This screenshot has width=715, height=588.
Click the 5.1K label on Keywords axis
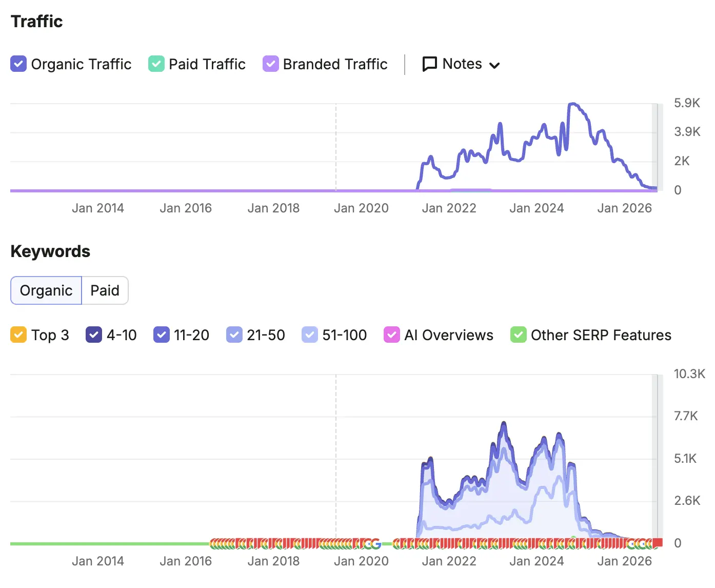point(685,458)
